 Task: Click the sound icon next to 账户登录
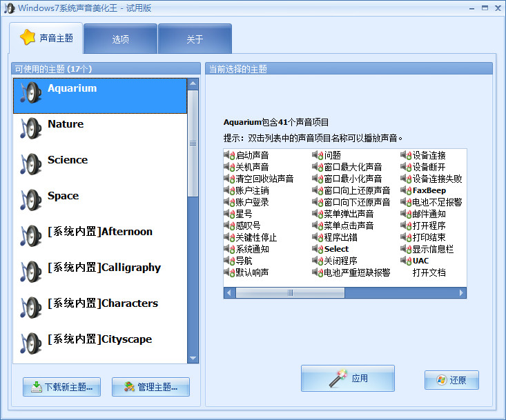229,202
